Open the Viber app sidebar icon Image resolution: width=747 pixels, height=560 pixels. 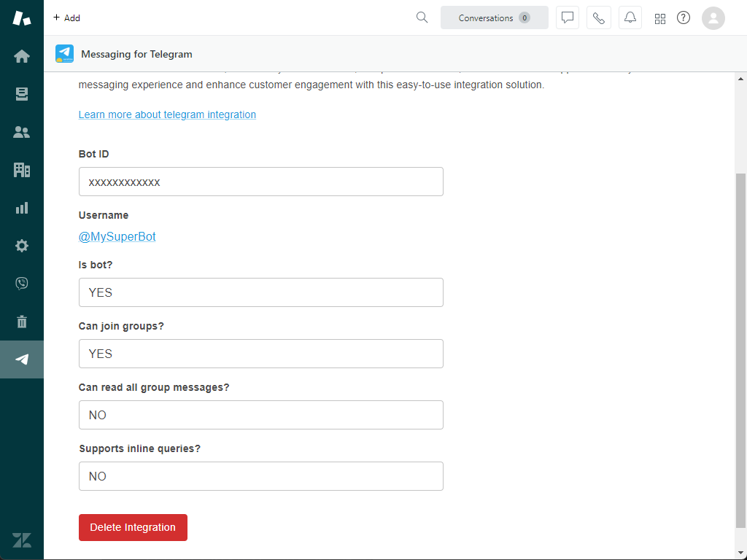click(x=22, y=284)
